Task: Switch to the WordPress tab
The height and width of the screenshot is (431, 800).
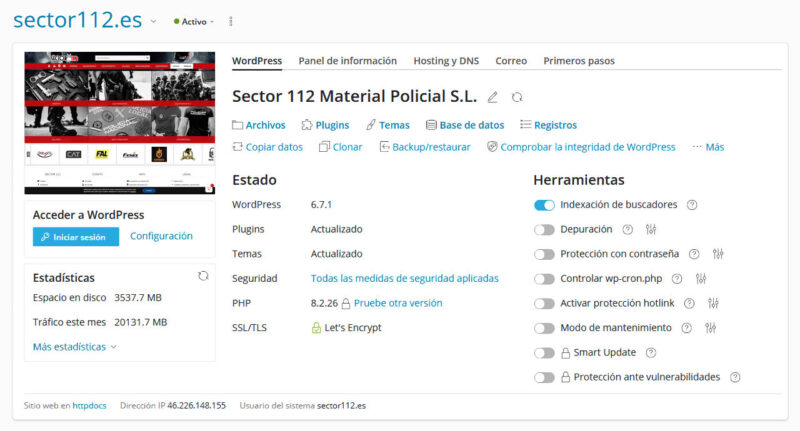Action: point(257,61)
